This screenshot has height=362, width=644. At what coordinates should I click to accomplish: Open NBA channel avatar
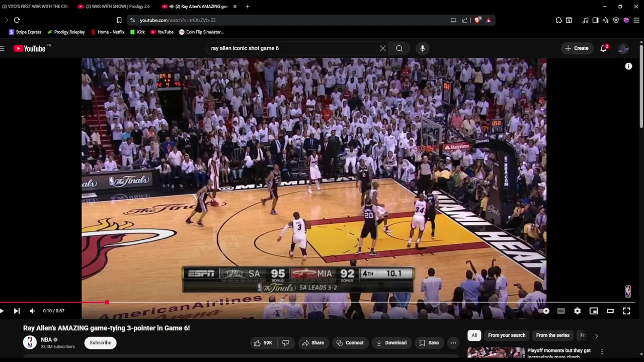pos(30,342)
